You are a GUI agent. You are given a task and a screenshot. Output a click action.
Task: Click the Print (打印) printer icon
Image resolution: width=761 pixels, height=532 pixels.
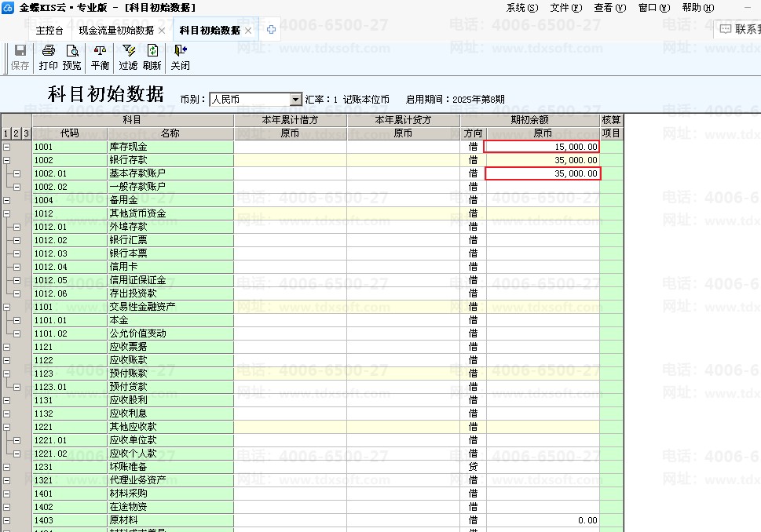49,58
